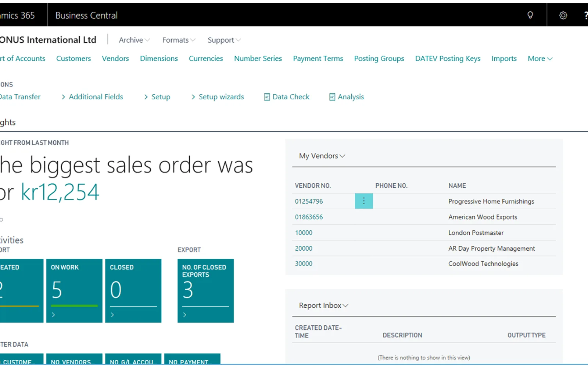Open Payment Terms
The height and width of the screenshot is (368, 588).
click(x=318, y=59)
